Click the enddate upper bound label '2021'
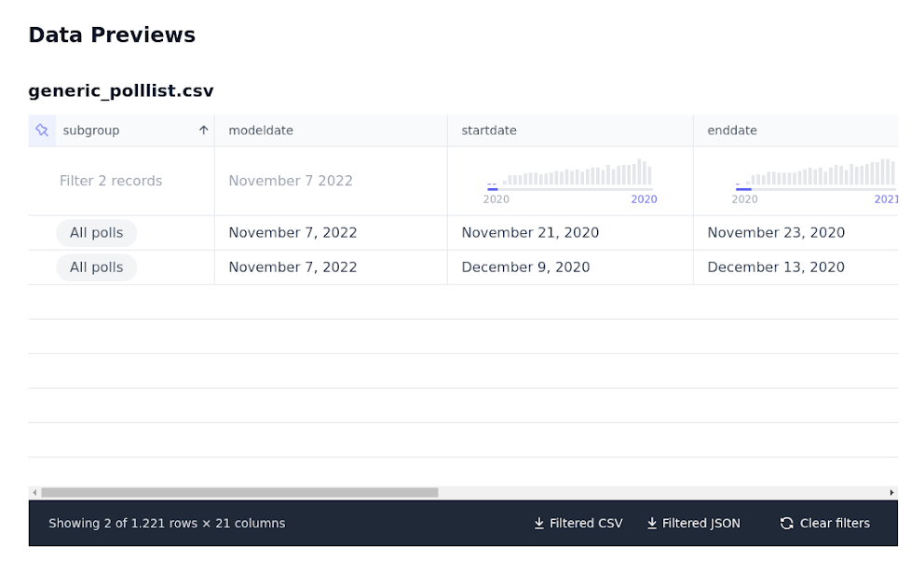This screenshot has width=924, height=575. [x=887, y=199]
